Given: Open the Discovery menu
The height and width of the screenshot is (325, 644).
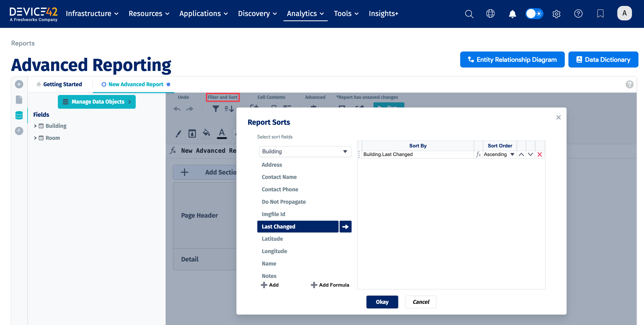Looking at the screenshot, I should pos(257,14).
